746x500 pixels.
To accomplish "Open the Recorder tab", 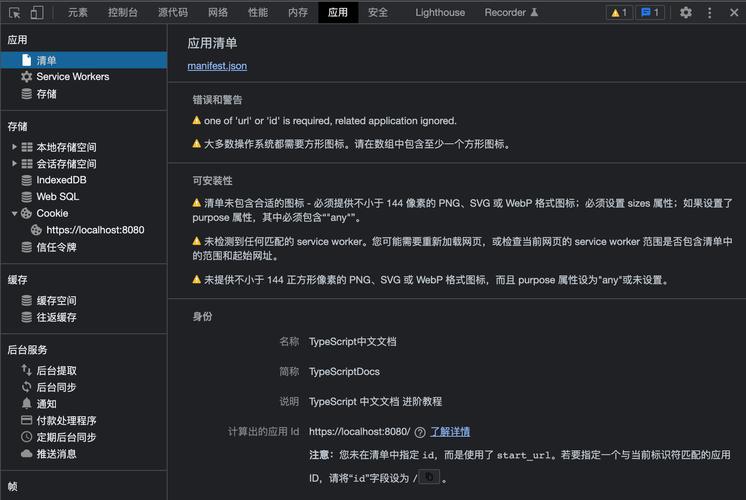I will tap(511, 12).
